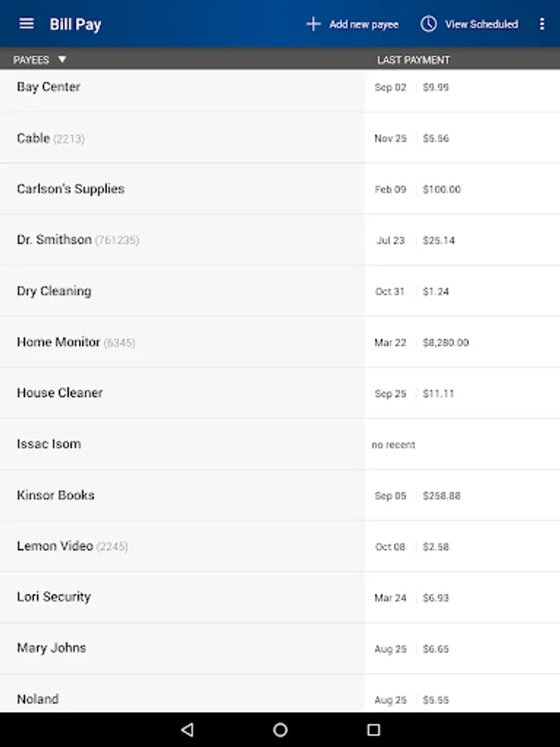View Dry Cleaning's $1.24 last payment
Screen dimensions: 560x747
tap(436, 291)
